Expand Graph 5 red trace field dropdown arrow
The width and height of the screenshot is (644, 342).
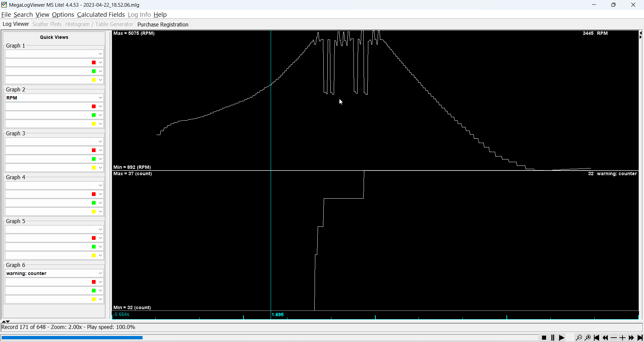[100, 238]
